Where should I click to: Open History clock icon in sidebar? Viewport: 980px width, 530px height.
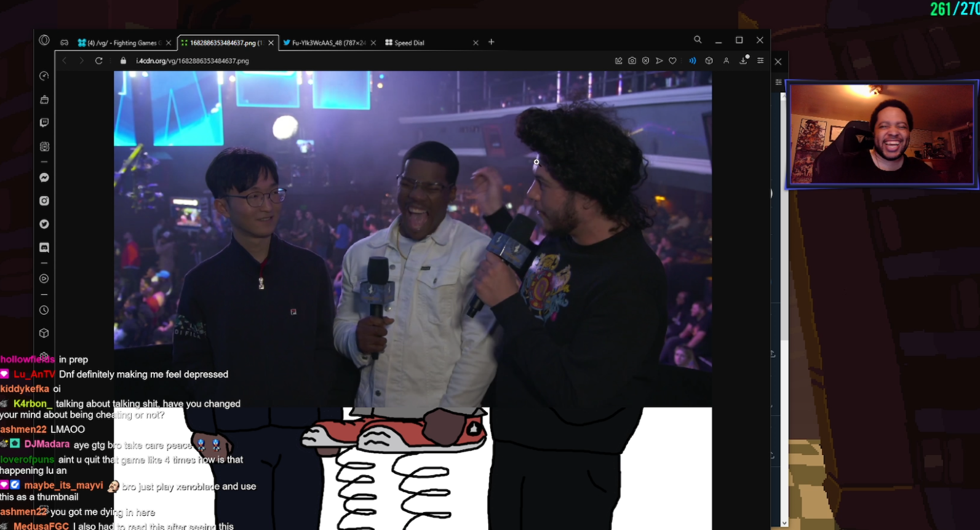44,310
